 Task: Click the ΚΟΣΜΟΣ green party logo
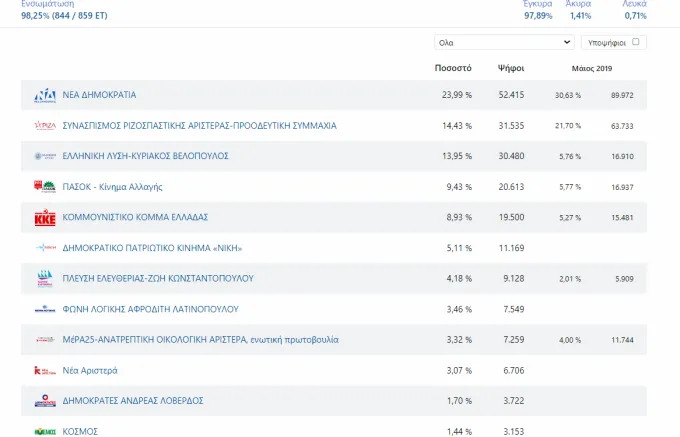(45, 431)
